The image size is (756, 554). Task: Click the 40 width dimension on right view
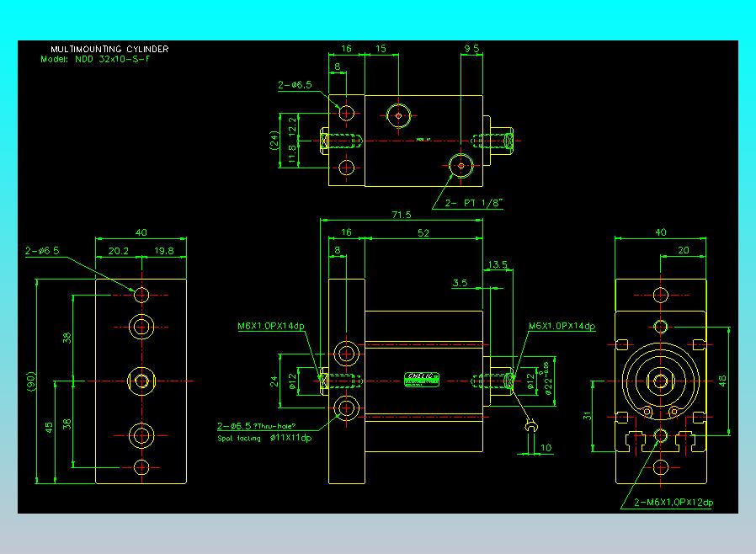pyautogui.click(x=661, y=232)
